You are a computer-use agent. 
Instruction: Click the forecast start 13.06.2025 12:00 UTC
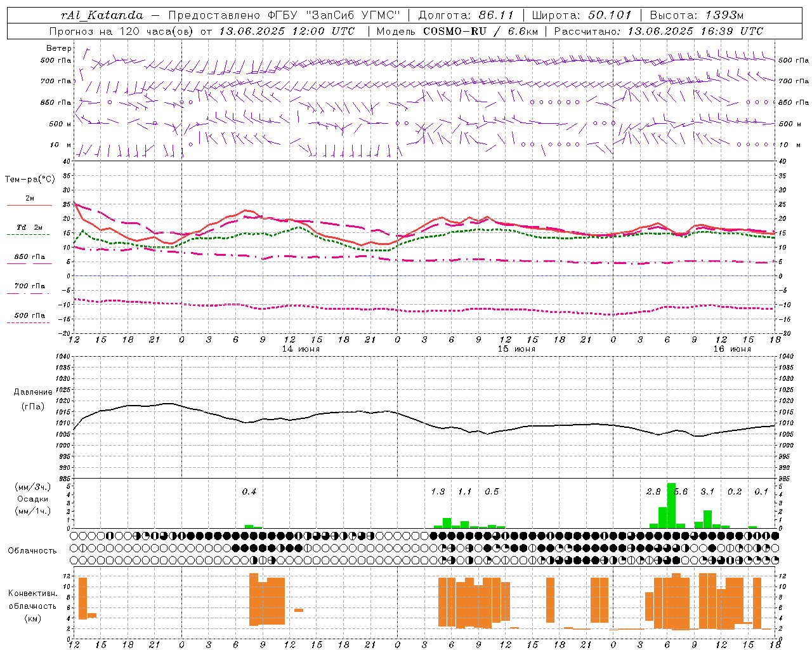287,31
